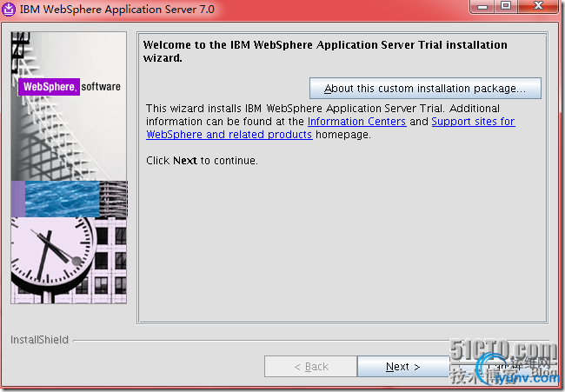565x392 pixels.
Task: Follow the Information Centers link
Action: tap(356, 122)
